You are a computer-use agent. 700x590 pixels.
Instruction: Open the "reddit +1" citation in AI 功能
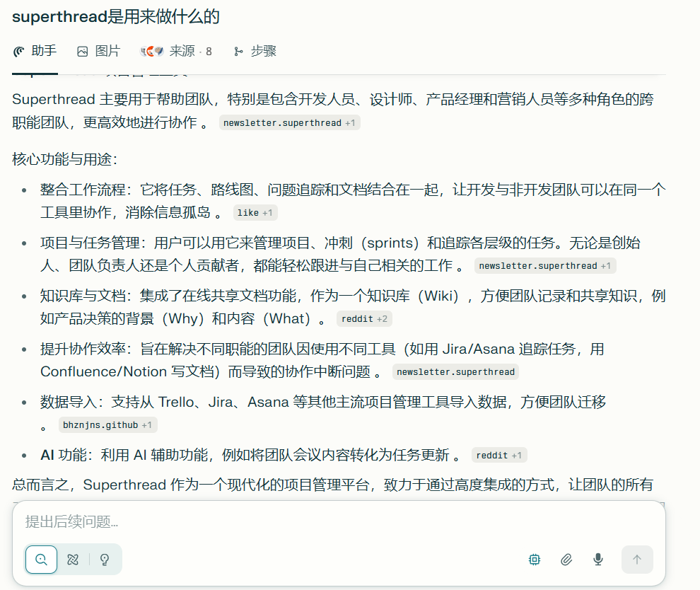click(498, 456)
